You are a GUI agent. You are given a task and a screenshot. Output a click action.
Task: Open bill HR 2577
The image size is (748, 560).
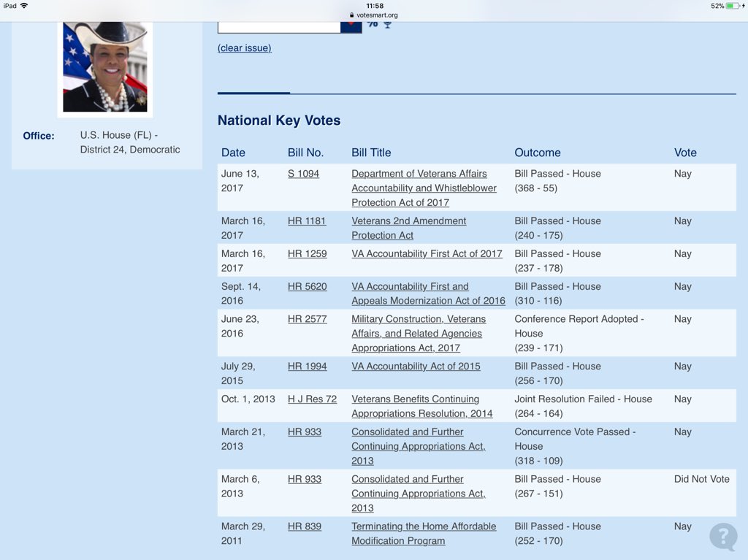tap(308, 319)
